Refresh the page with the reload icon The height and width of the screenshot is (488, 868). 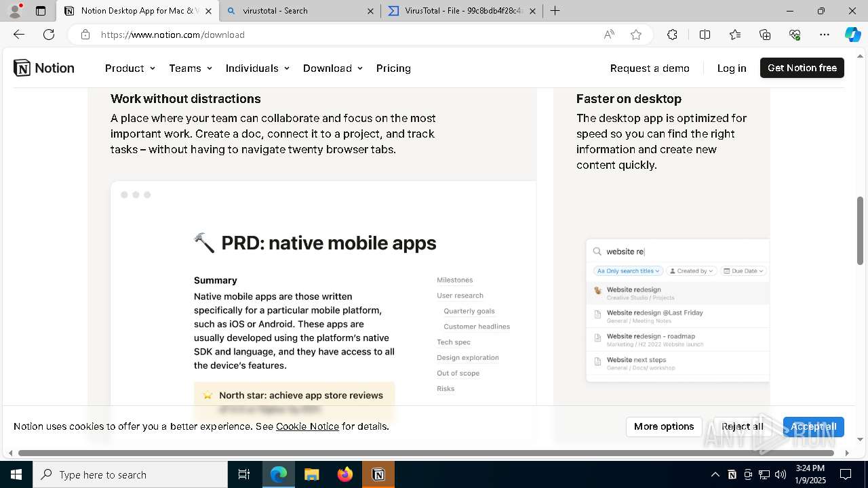point(49,35)
